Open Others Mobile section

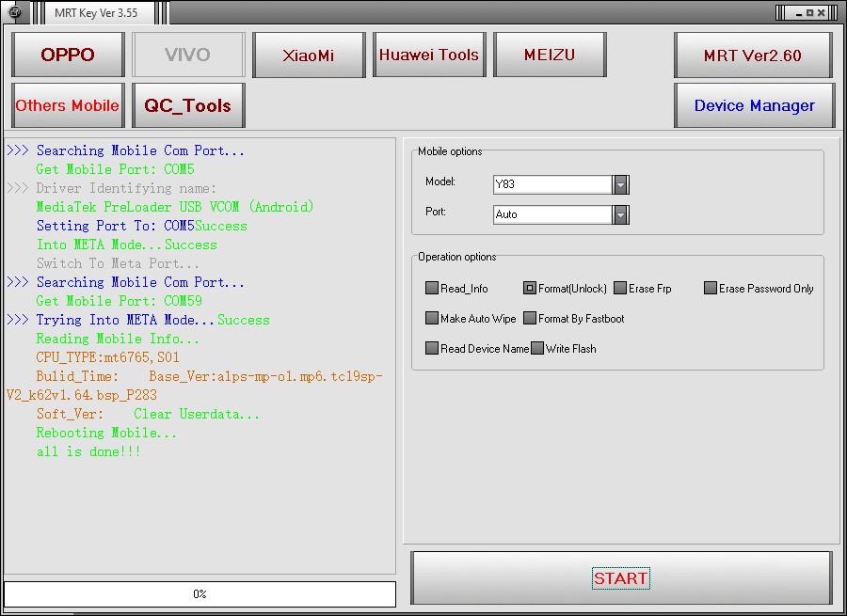(x=68, y=105)
